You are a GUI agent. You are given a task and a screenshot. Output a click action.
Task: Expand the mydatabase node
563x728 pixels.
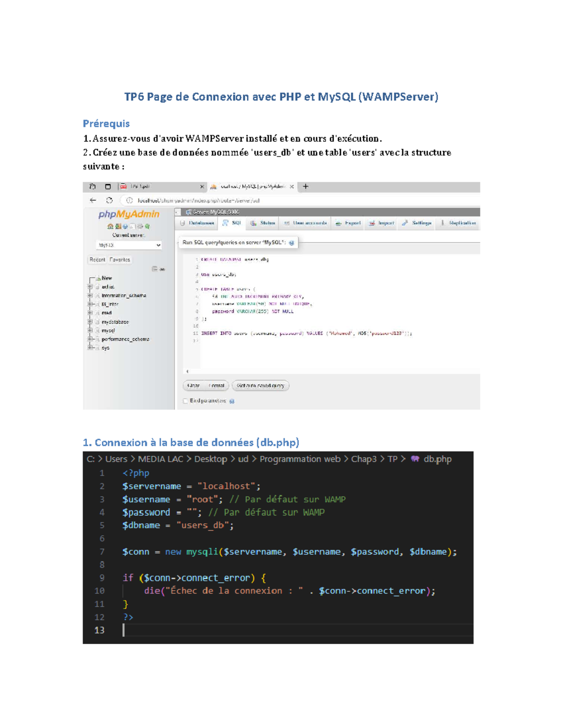click(x=90, y=322)
